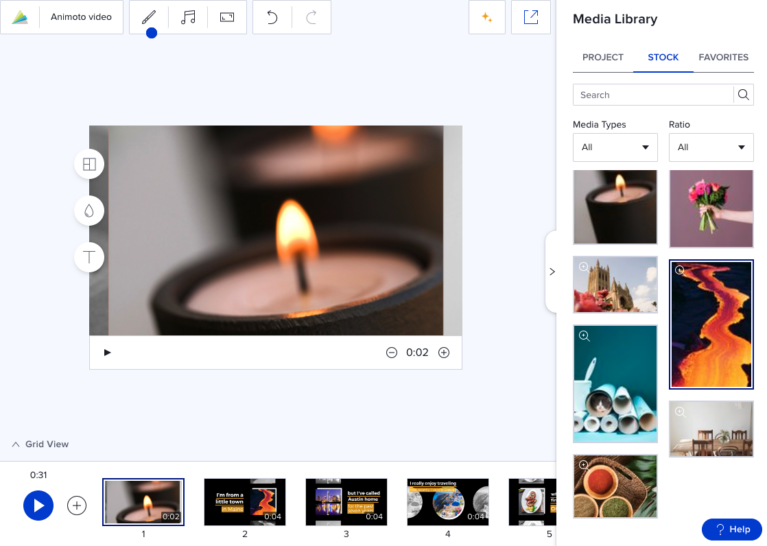Open the Media Types dropdown

coord(615,147)
